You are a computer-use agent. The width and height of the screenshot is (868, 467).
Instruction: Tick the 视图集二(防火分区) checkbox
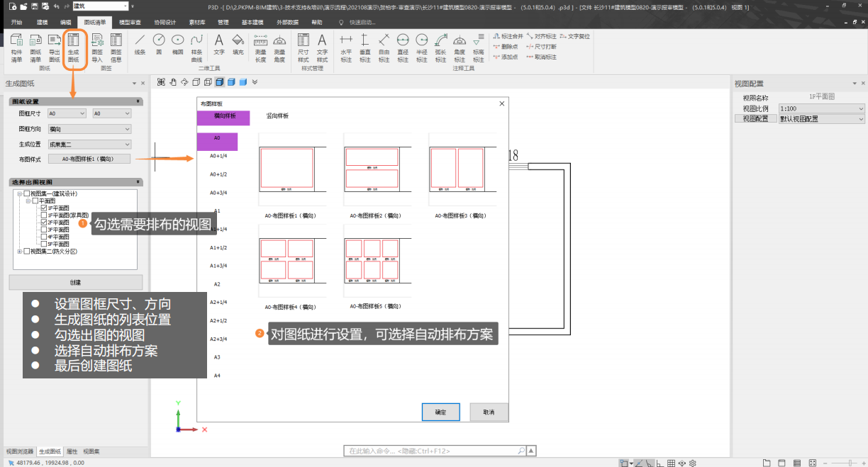click(27, 251)
